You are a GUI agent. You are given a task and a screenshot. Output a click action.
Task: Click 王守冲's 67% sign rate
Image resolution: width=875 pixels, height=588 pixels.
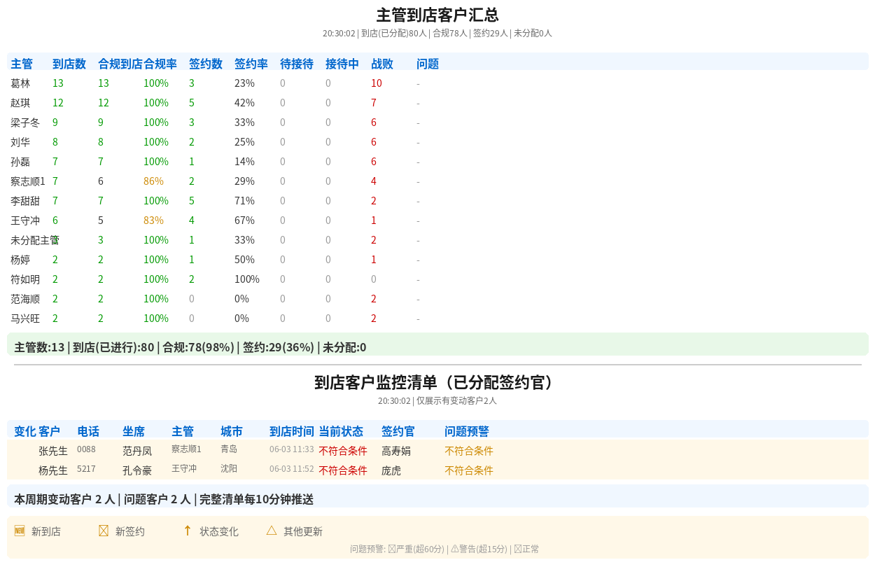244,220
